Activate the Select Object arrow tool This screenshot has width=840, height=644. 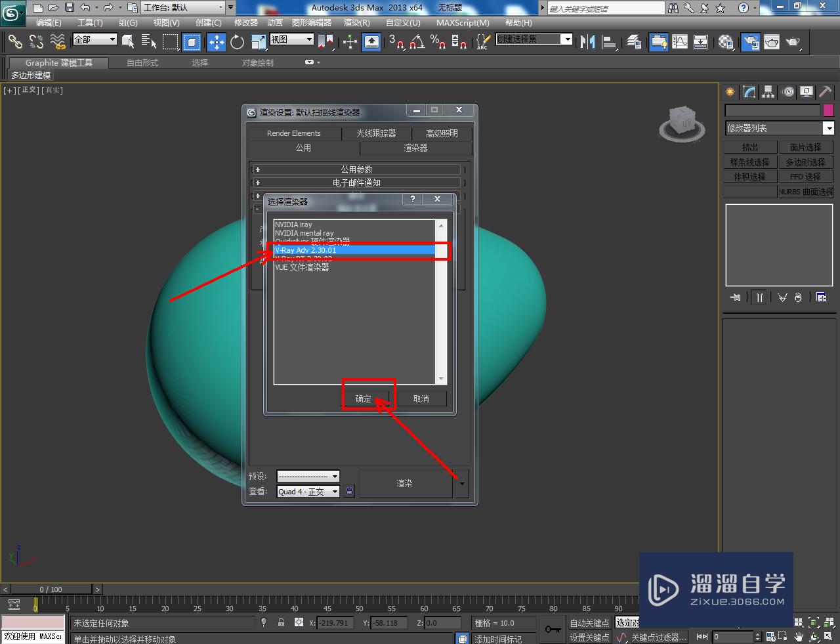click(128, 42)
